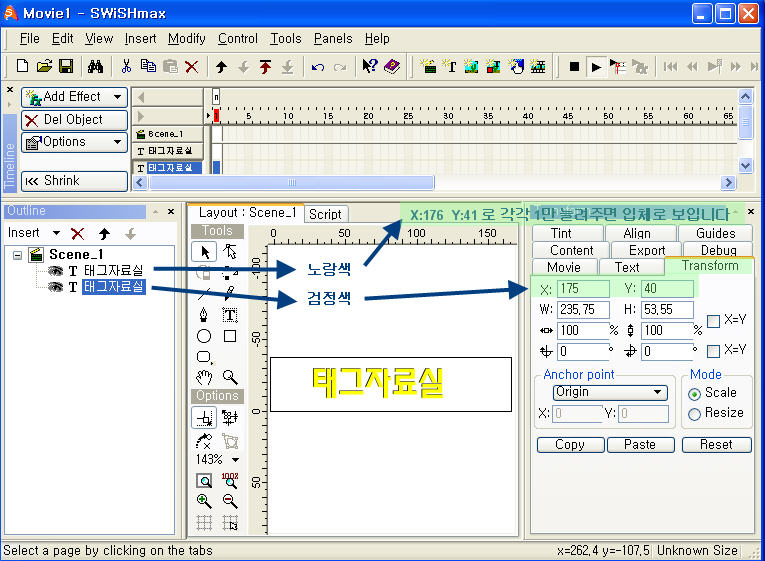The width and height of the screenshot is (765, 561).
Task: Click the Save disk icon in toolbar
Action: pyautogui.click(x=66, y=67)
